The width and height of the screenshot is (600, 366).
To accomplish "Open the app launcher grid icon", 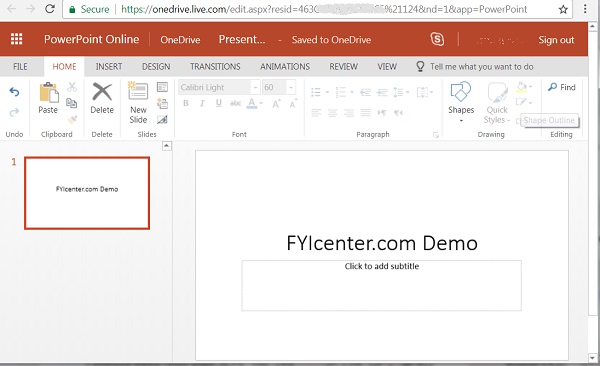I will [x=16, y=39].
